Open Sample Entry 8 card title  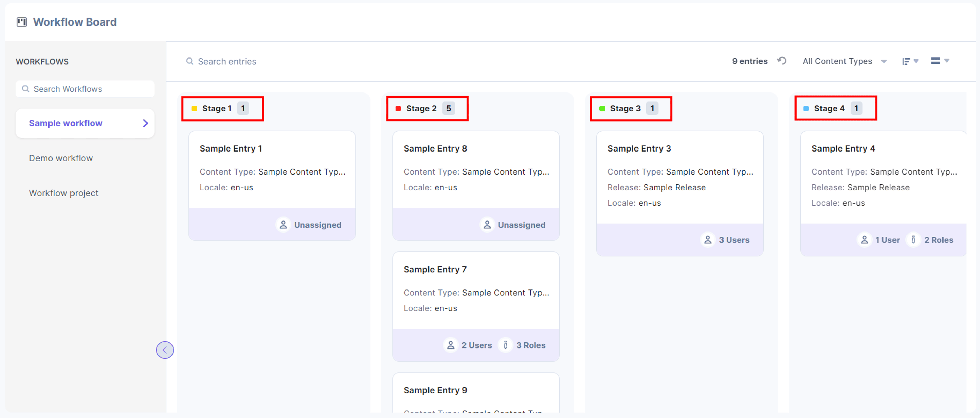point(435,149)
